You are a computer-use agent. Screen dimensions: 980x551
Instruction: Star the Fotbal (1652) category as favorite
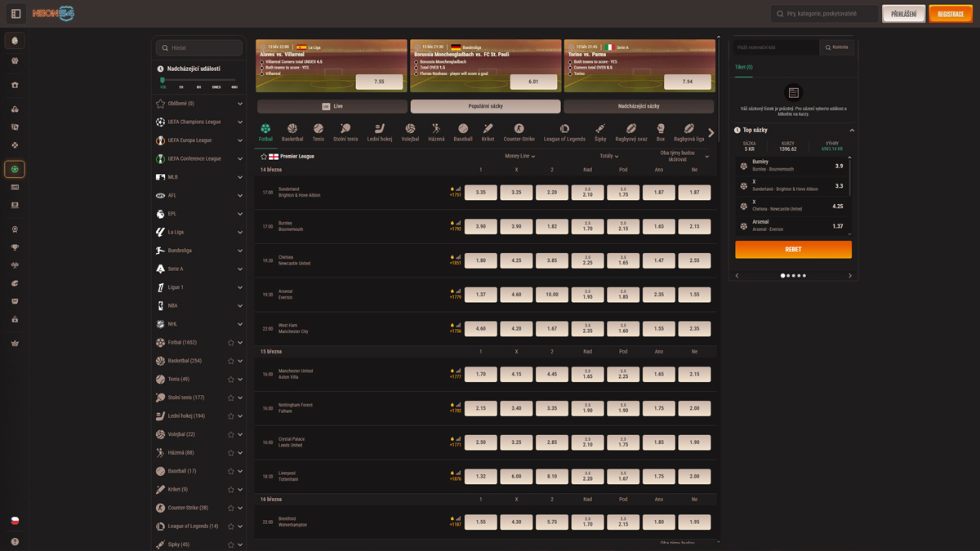[x=231, y=343]
